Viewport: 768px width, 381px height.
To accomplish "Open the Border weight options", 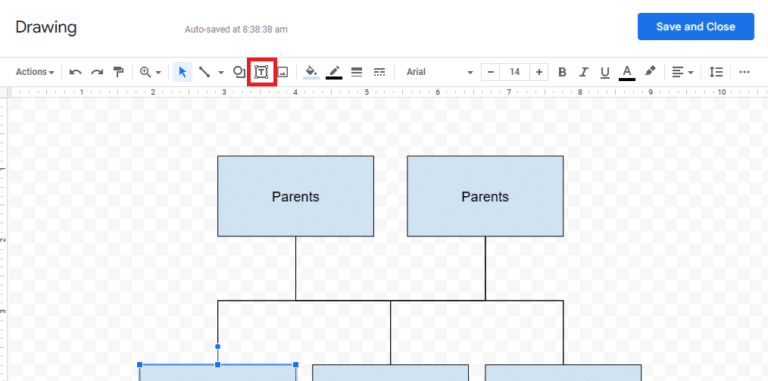I will [x=357, y=72].
